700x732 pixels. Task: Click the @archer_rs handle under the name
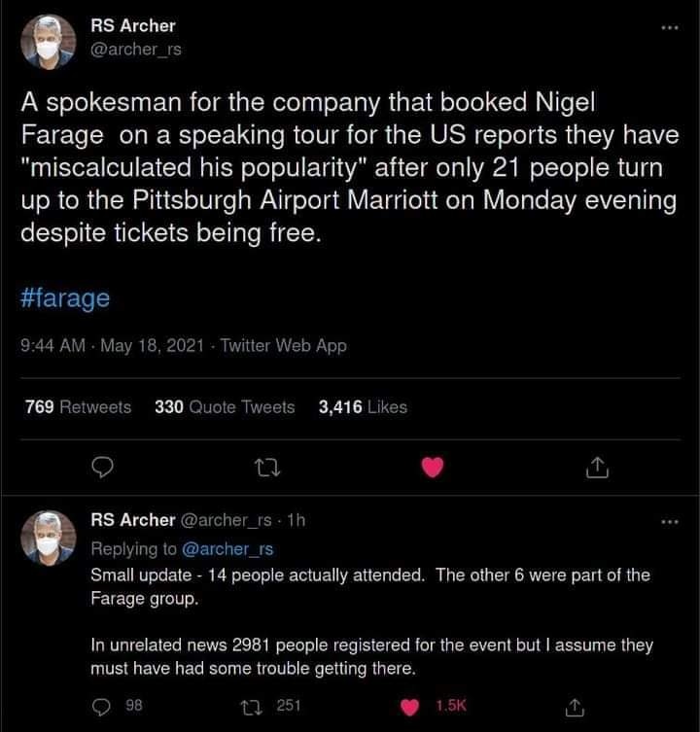pyautogui.click(x=136, y=48)
